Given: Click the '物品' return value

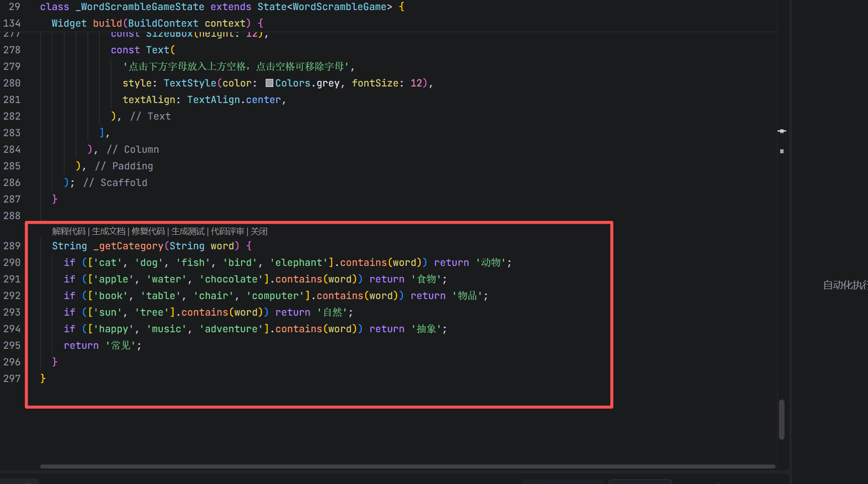Looking at the screenshot, I should [x=468, y=296].
